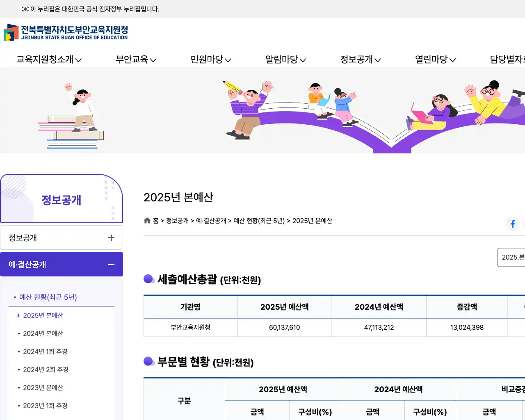Click the 세출예산총괄 section heading

[x=209, y=280]
